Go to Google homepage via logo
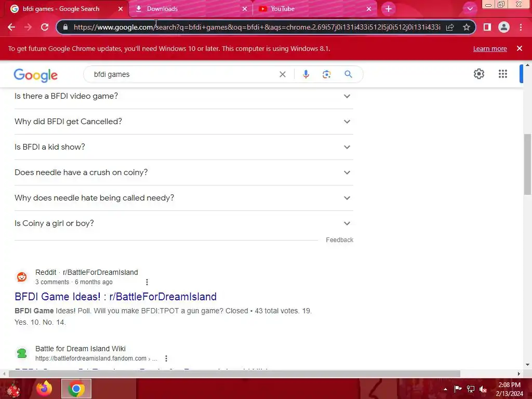The width and height of the screenshot is (532, 399). click(36, 75)
